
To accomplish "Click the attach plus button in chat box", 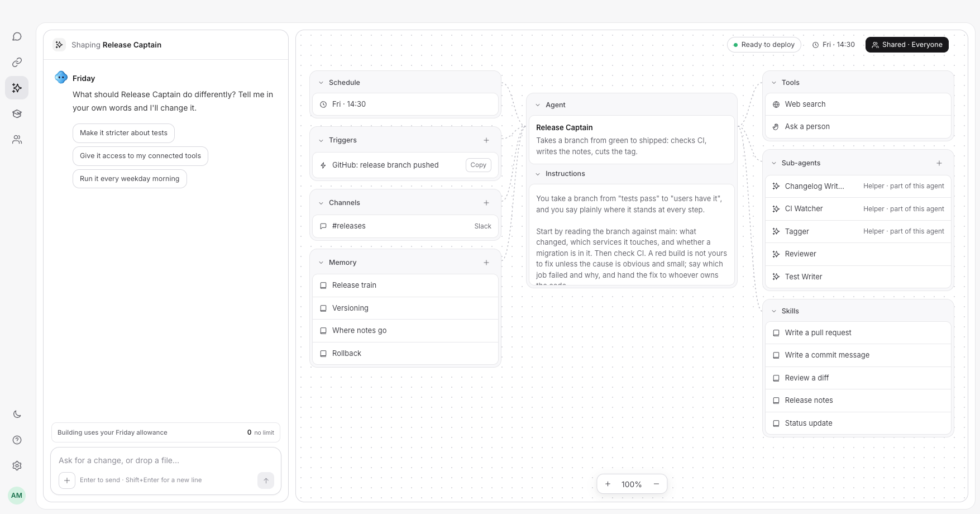I will [67, 480].
